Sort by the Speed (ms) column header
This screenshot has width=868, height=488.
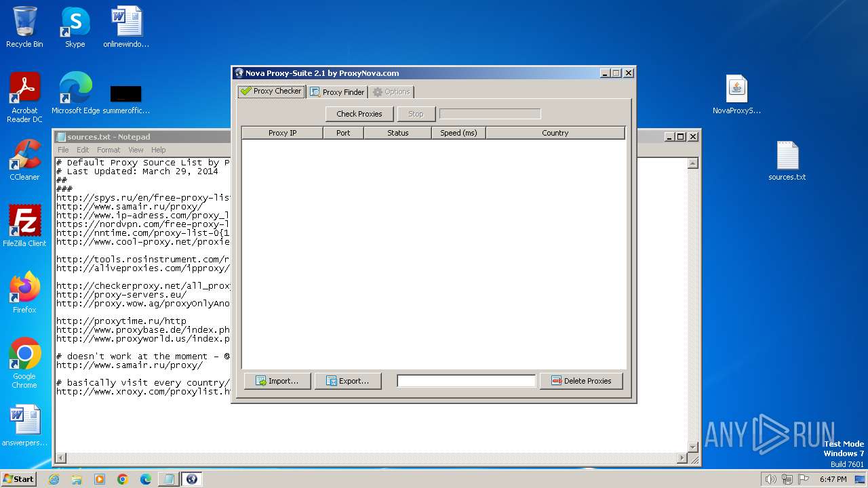459,133
